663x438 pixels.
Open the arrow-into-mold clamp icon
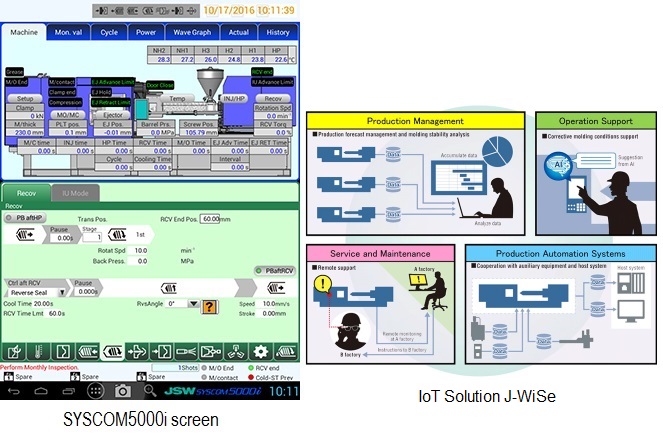(x=162, y=351)
